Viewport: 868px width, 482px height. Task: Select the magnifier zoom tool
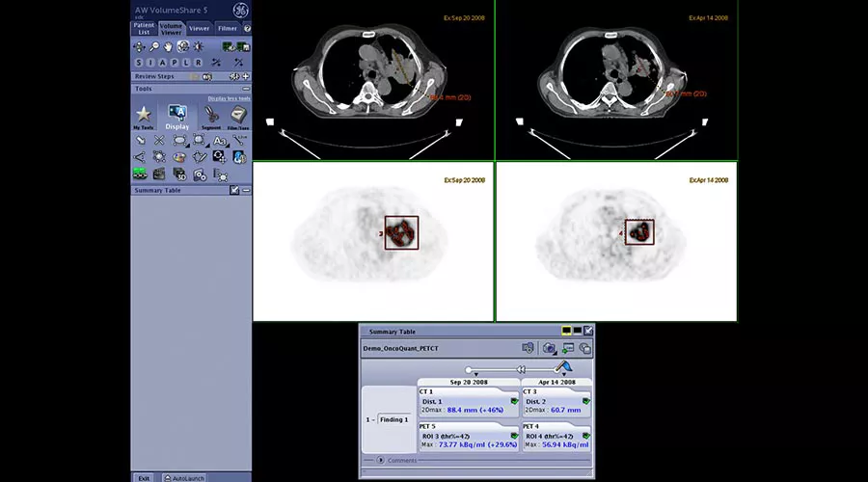coord(153,47)
